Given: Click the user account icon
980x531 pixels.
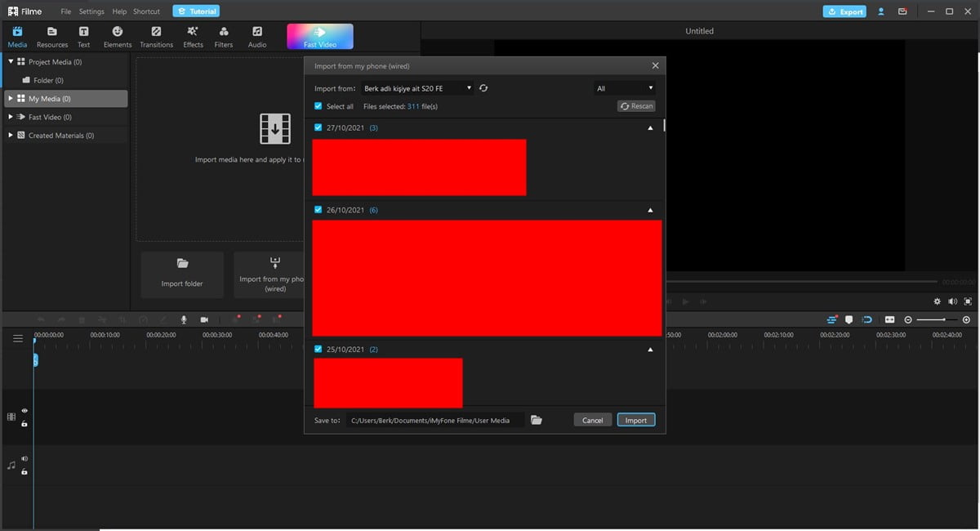Looking at the screenshot, I should click(x=881, y=11).
